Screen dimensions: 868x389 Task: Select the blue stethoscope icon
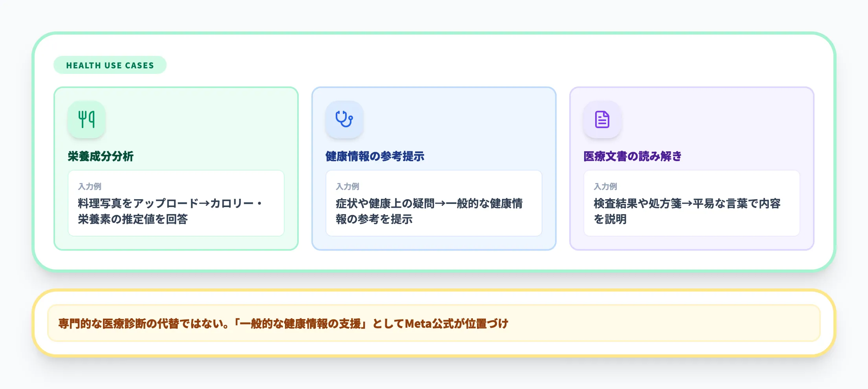(x=344, y=119)
